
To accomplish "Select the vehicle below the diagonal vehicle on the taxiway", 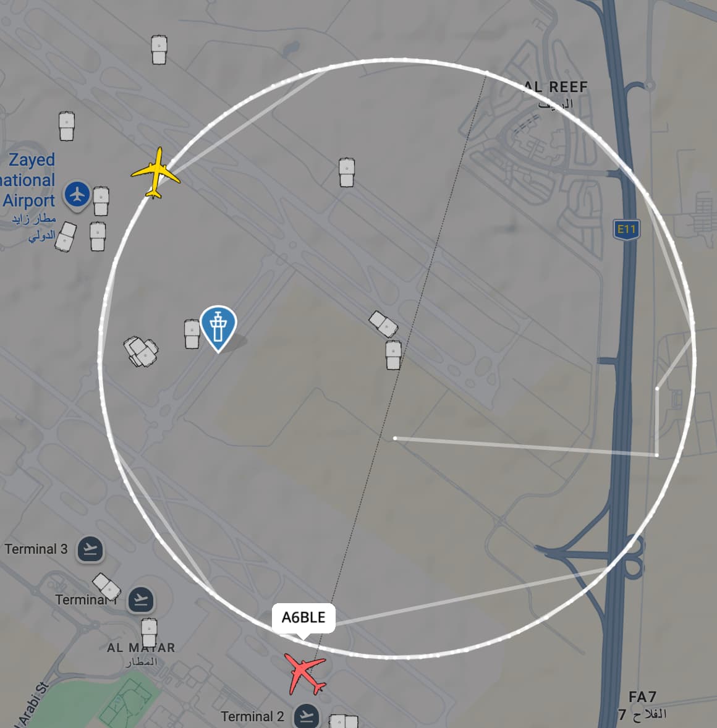I will point(393,355).
